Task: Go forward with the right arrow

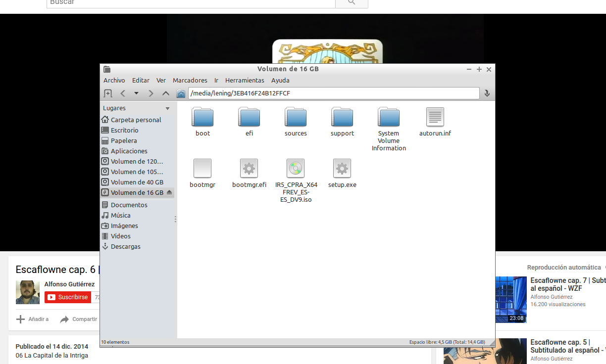Action: click(151, 93)
